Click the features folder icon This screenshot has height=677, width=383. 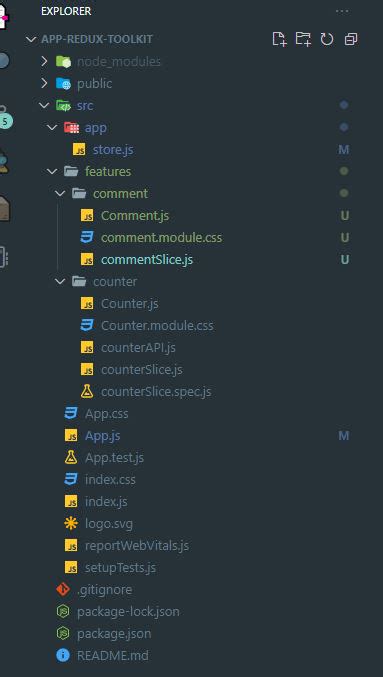click(71, 171)
